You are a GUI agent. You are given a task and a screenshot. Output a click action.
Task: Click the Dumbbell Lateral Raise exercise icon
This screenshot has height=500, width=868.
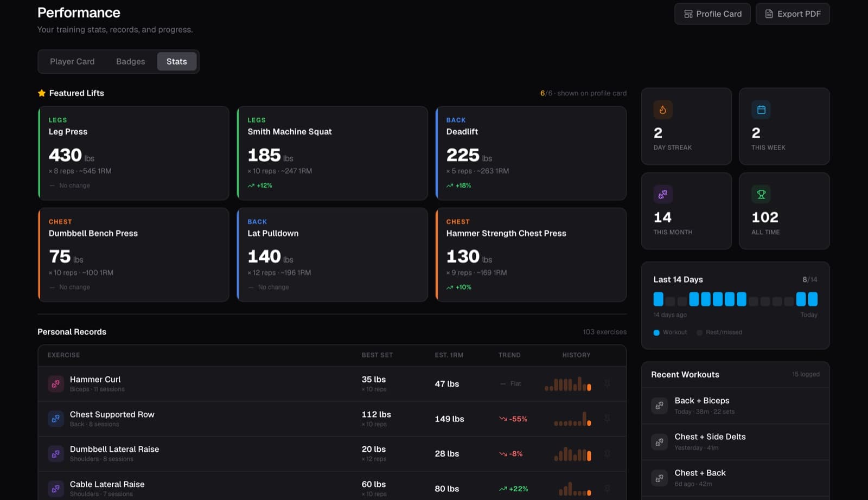(x=56, y=454)
